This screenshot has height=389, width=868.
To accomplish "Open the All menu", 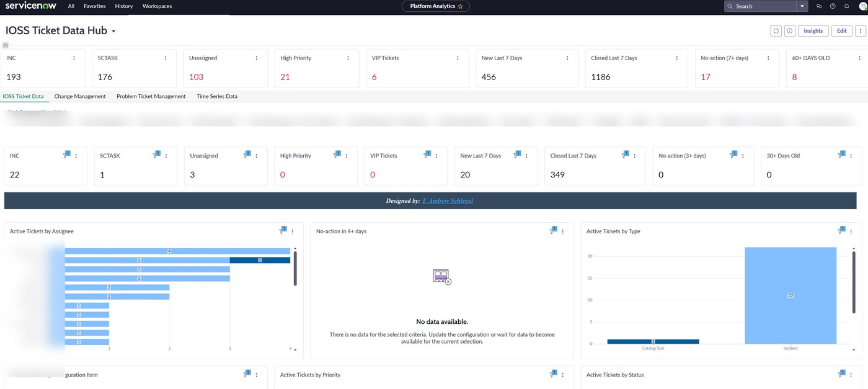I will click(x=71, y=6).
